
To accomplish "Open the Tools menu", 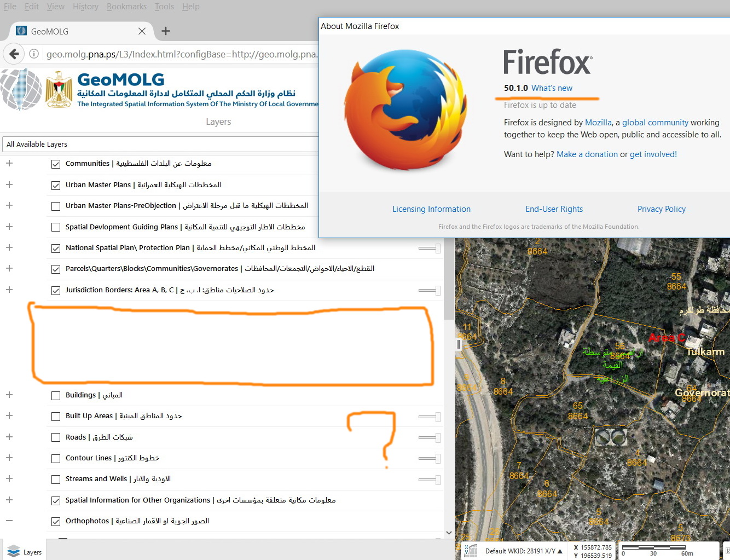I will tap(164, 7).
